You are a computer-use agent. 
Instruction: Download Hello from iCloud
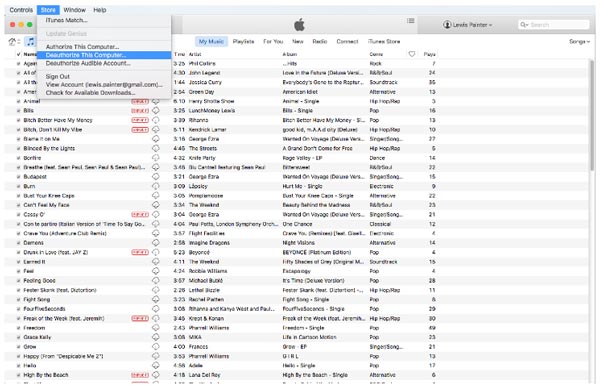click(156, 365)
